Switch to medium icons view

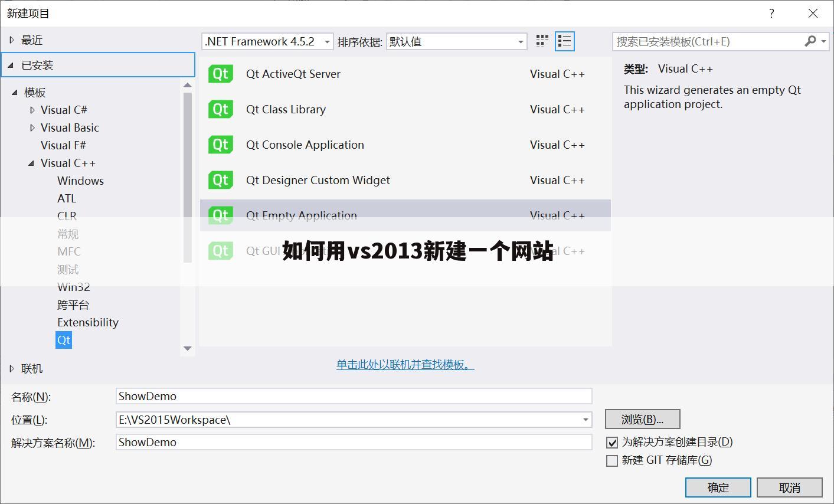(x=542, y=41)
